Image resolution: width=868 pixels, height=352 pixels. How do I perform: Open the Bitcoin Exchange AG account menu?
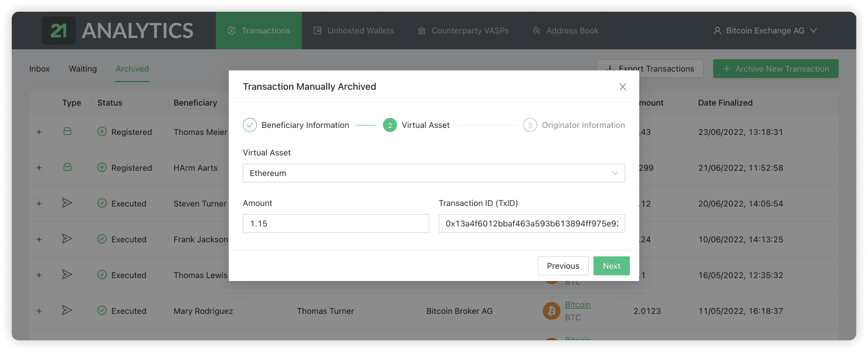(765, 31)
